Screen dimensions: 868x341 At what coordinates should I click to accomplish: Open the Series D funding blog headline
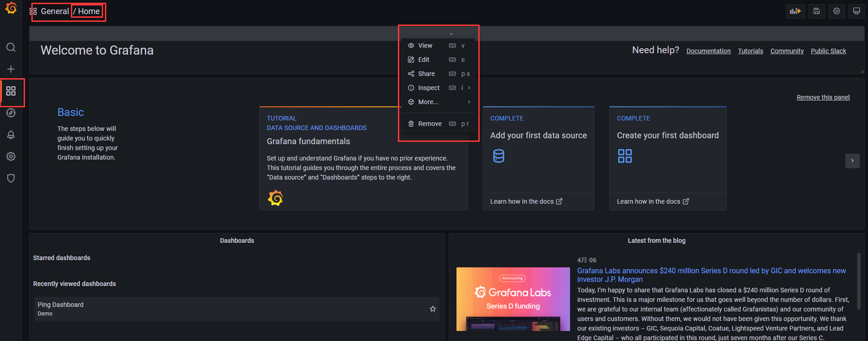(711, 275)
